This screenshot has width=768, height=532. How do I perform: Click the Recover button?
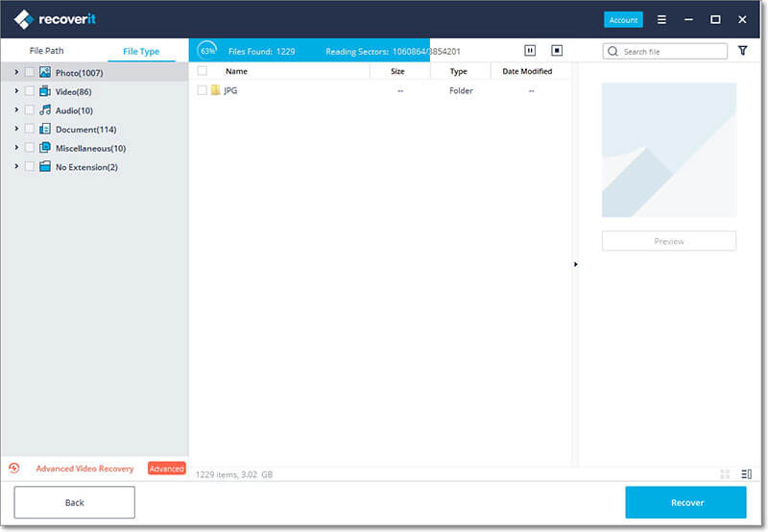coord(685,502)
